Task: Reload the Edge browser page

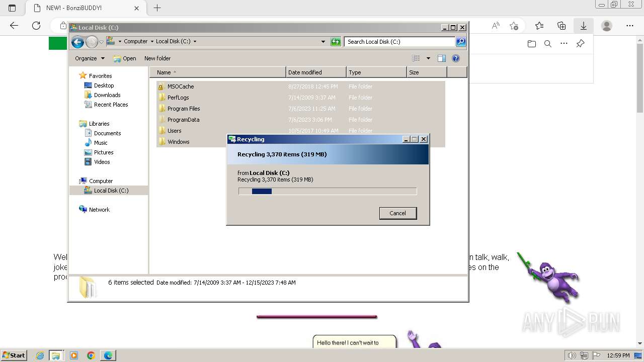Action: [x=36, y=26]
